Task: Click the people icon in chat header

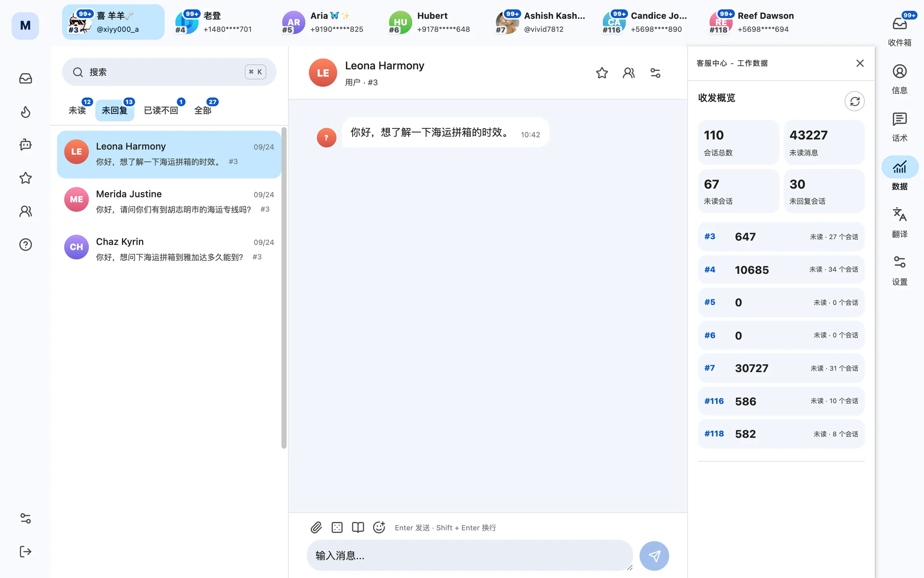Action: (x=629, y=73)
